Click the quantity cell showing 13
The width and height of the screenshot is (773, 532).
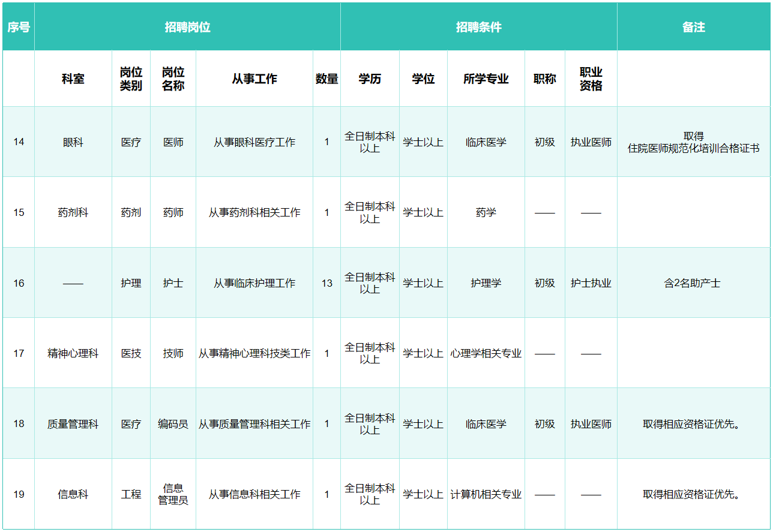coord(326,283)
